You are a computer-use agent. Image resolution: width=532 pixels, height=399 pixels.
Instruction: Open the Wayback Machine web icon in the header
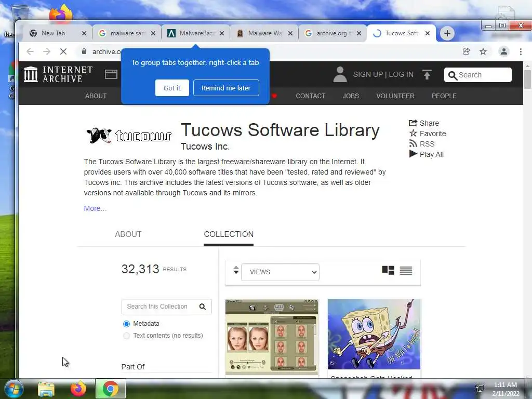coord(111,74)
